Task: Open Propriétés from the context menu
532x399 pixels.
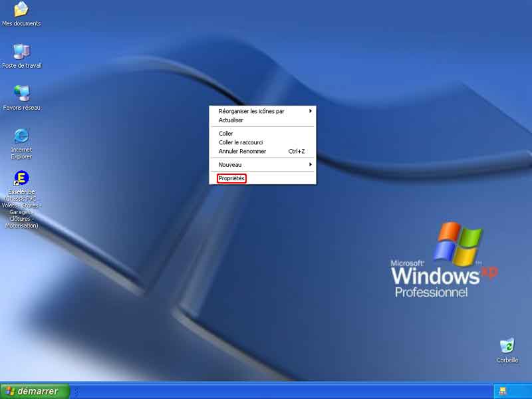Action: click(263, 178)
